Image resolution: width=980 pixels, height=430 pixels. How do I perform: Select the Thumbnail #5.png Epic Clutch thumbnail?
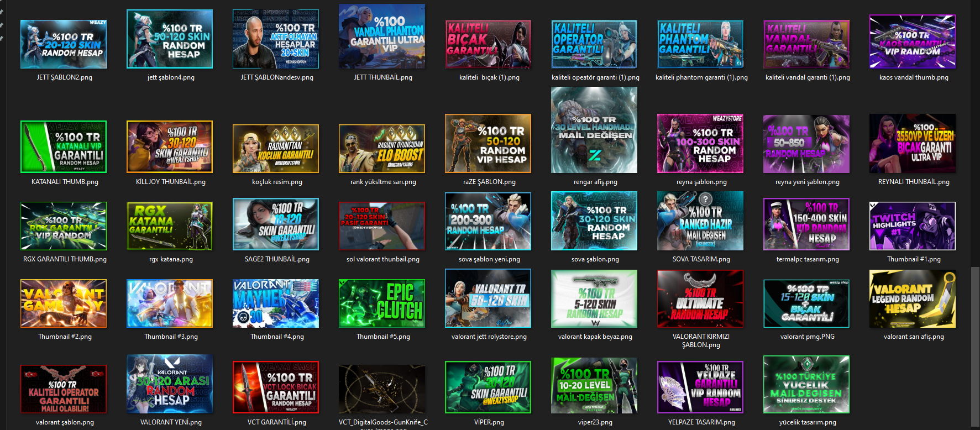coord(382,303)
